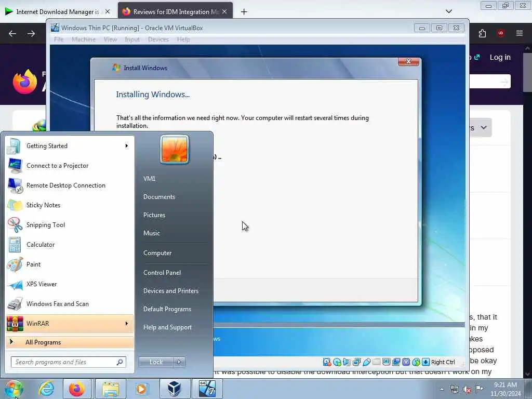The height and width of the screenshot is (399, 532).
Task: Click the Lock button
Action: [156, 362]
